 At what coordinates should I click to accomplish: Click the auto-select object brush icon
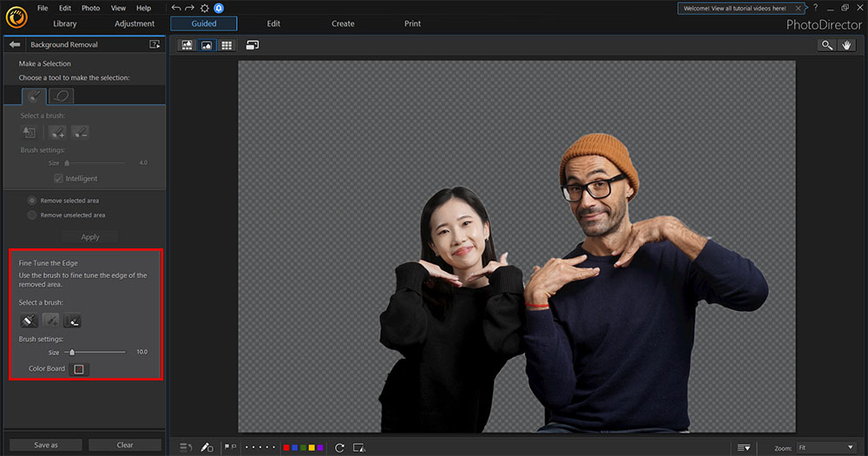29,132
